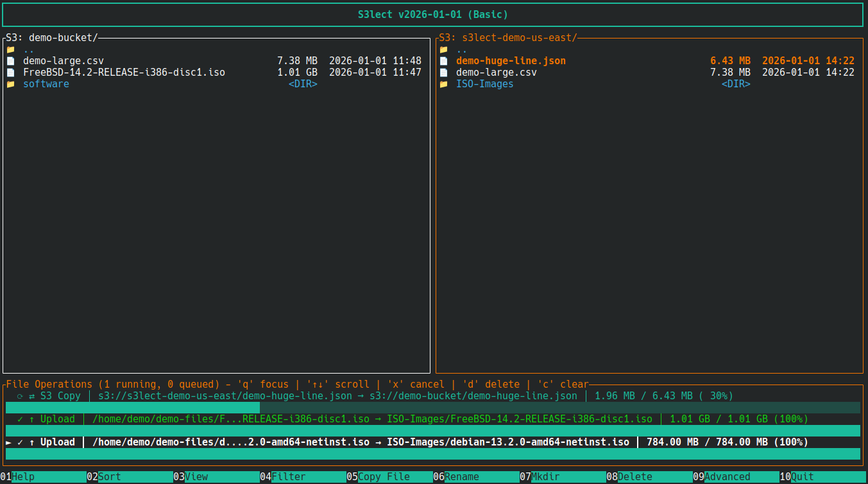This screenshot has width=868, height=484.
Task: Click the file icon beside demo-huge-line.json
Action: pyautogui.click(x=444, y=60)
